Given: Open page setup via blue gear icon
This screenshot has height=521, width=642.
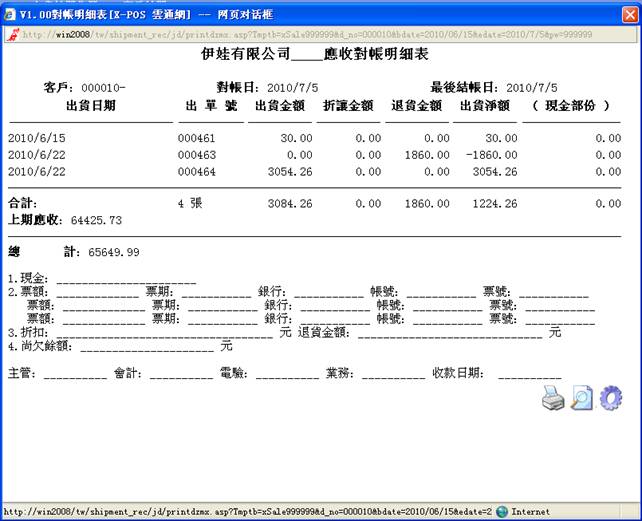Looking at the screenshot, I should coord(611,399).
